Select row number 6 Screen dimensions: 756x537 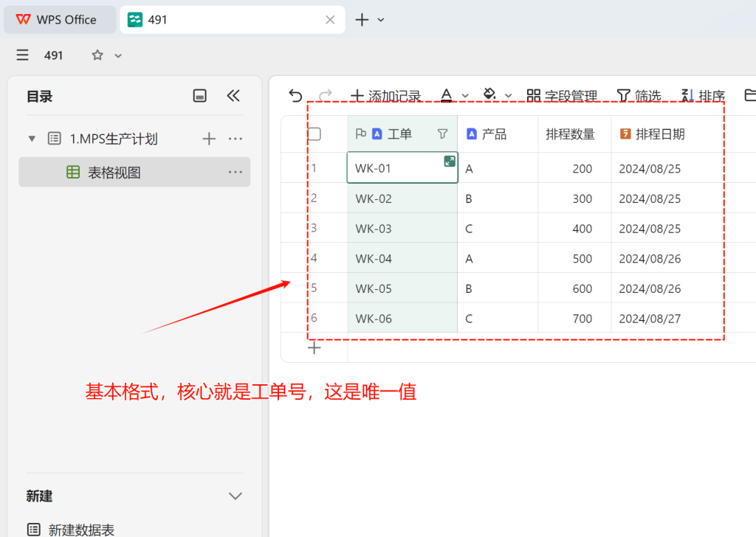click(x=314, y=318)
